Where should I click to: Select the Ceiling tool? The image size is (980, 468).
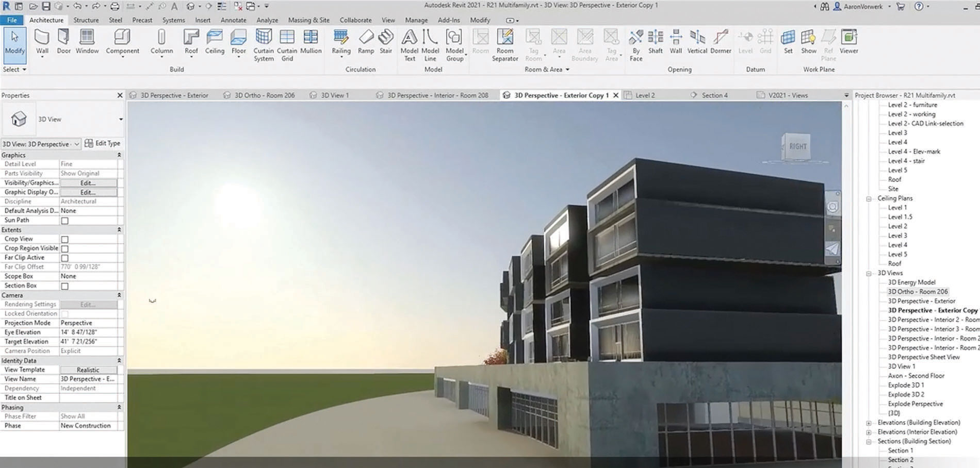click(215, 42)
